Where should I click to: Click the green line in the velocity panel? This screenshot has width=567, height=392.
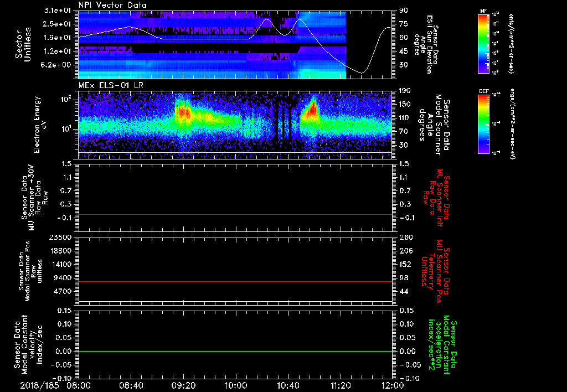[235, 351]
